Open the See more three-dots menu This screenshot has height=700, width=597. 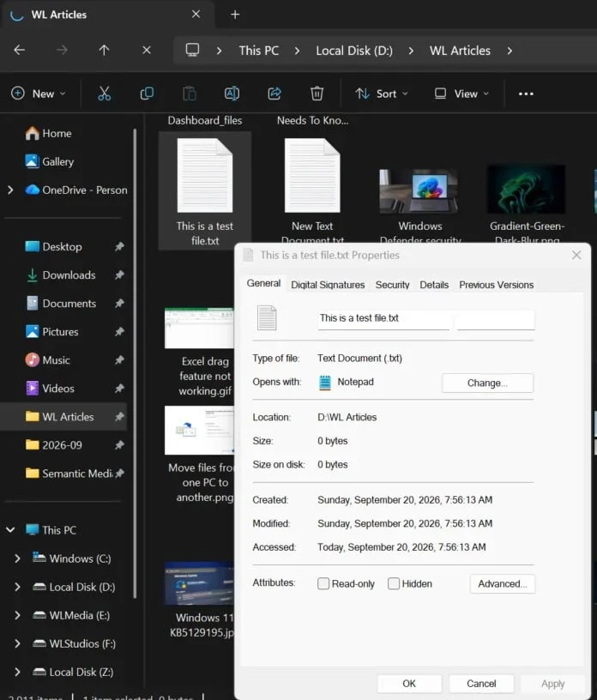tap(526, 94)
